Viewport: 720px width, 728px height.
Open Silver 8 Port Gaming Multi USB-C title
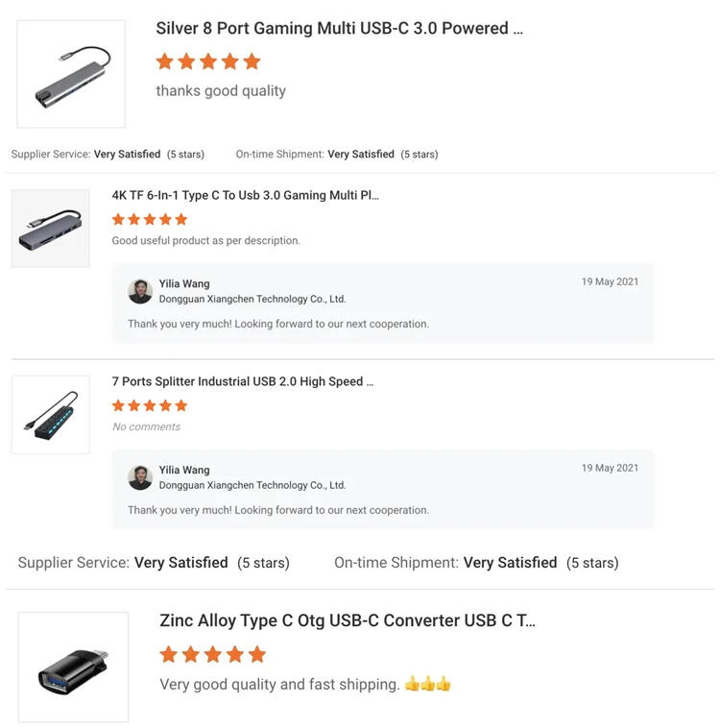click(x=339, y=29)
